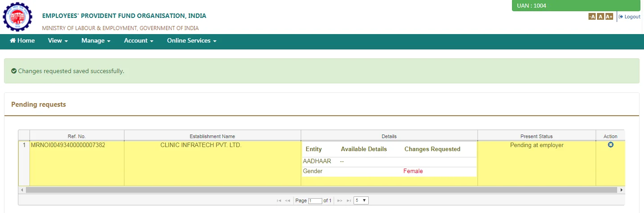The image size is (644, 213).
Task: Click row number 1 cell
Action: pos(24,163)
